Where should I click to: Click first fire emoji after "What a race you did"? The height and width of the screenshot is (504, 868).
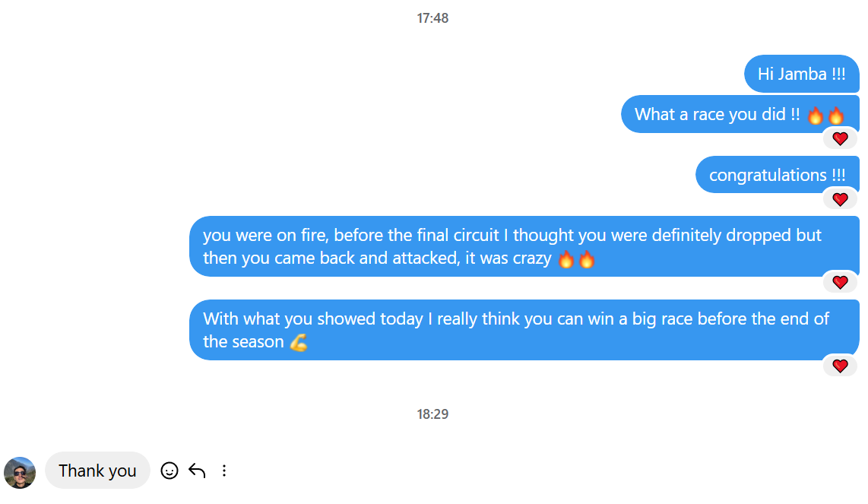(x=816, y=116)
